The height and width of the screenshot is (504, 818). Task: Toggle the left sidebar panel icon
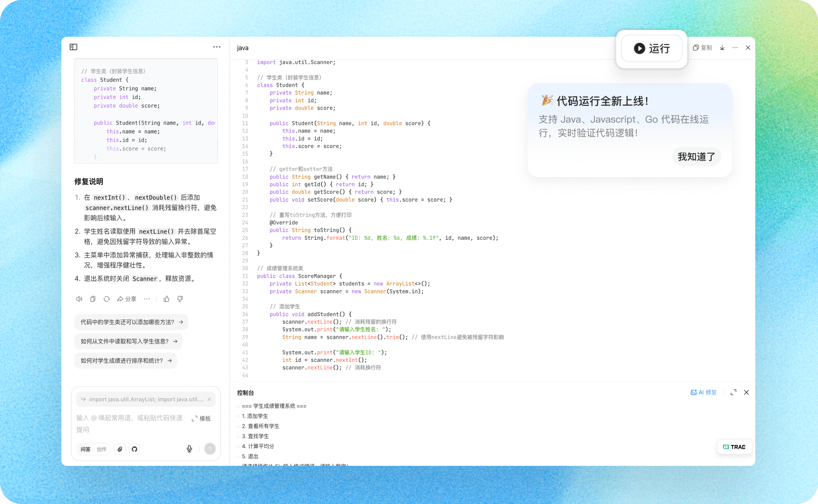tap(74, 47)
